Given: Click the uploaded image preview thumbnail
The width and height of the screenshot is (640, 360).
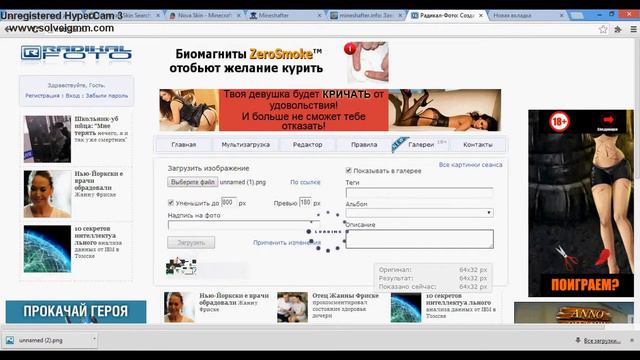Looking at the screenshot, I should pos(181,267).
